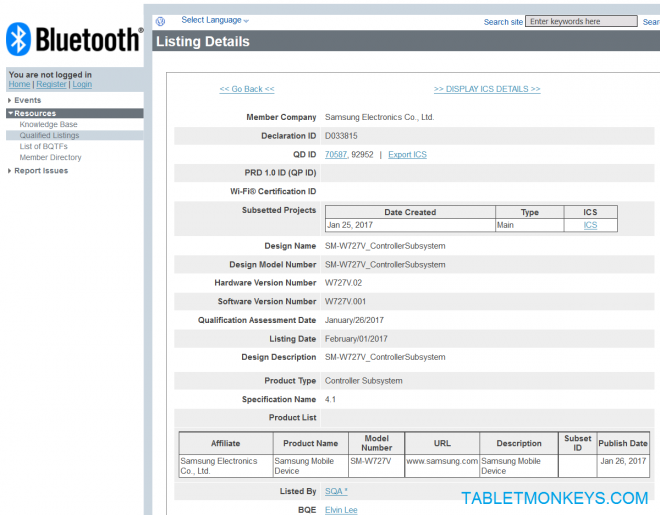
Task: Click the Go Back link
Action: pyautogui.click(x=247, y=89)
